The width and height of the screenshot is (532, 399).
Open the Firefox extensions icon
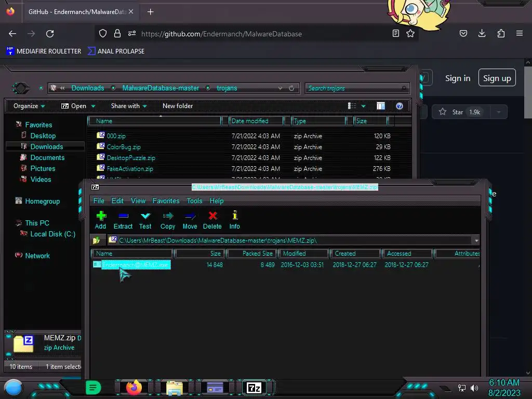click(x=501, y=33)
